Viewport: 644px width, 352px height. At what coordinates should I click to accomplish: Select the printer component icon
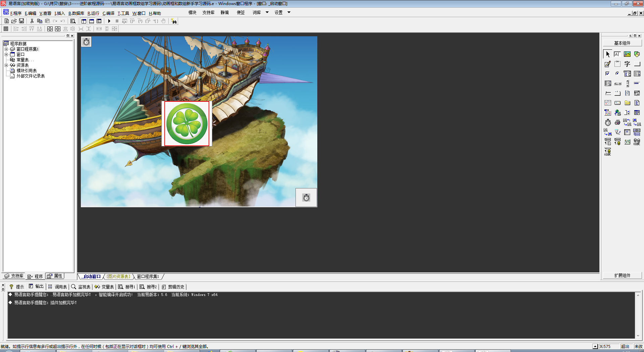(618, 122)
